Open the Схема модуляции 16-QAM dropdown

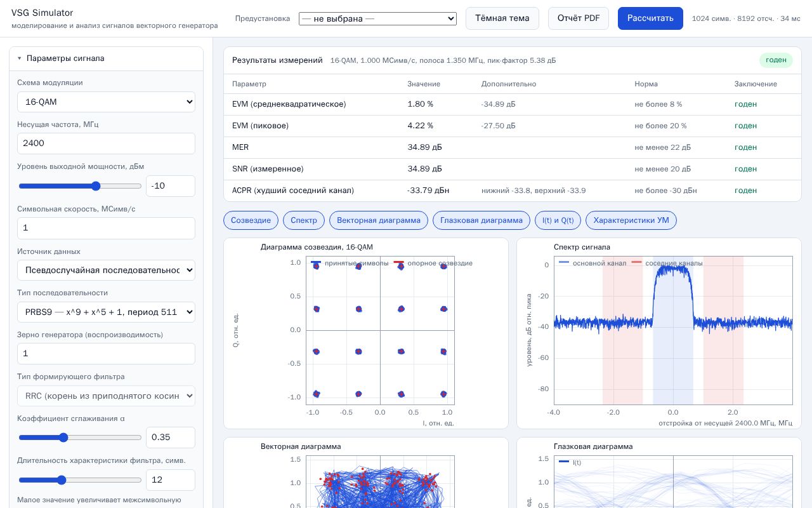[106, 102]
